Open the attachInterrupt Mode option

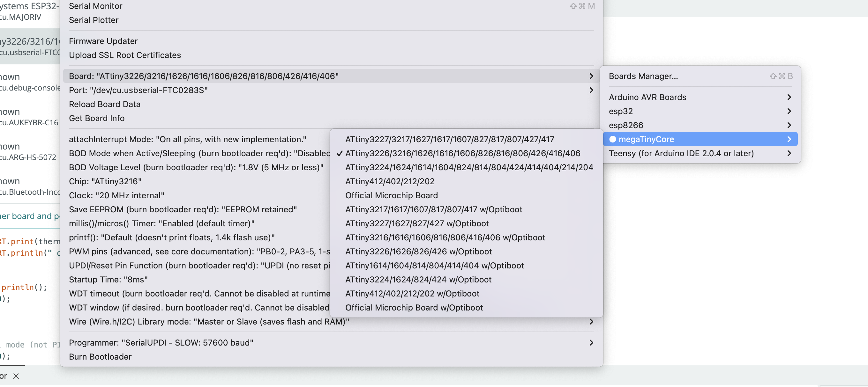pyautogui.click(x=197, y=139)
